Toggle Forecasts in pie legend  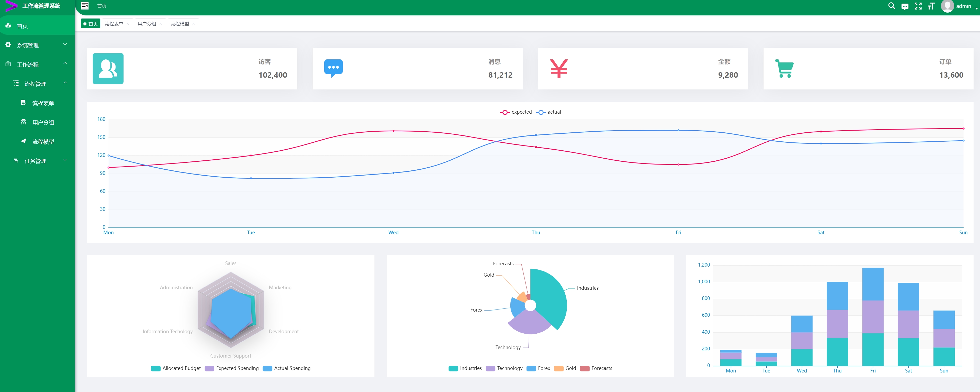click(596, 368)
